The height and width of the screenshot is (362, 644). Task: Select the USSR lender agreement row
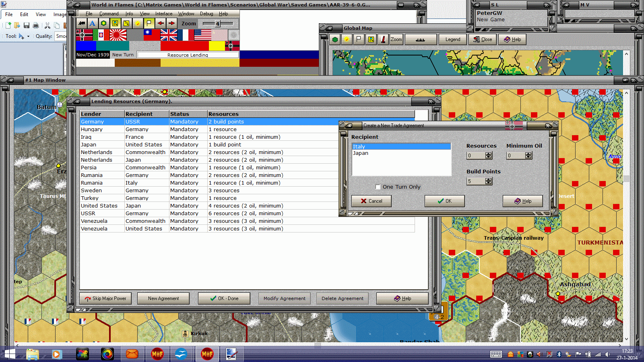click(x=247, y=214)
